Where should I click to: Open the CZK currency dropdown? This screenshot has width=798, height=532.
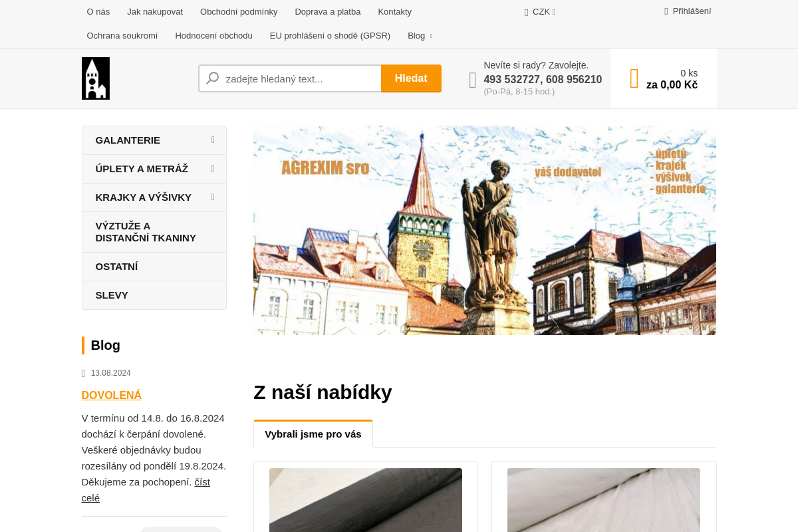[540, 11]
